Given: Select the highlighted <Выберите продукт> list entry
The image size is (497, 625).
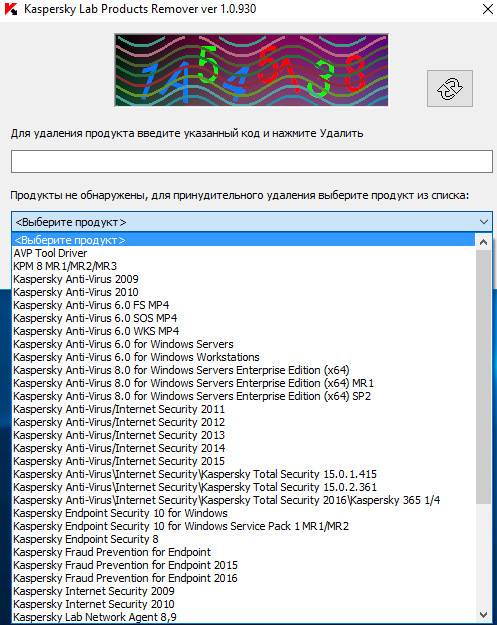Looking at the screenshot, I should [x=244, y=240].
